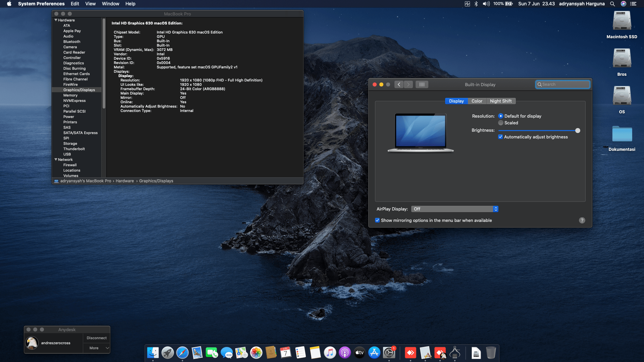Click the Brightness slider handle
The height and width of the screenshot is (362, 644).
pos(578,130)
